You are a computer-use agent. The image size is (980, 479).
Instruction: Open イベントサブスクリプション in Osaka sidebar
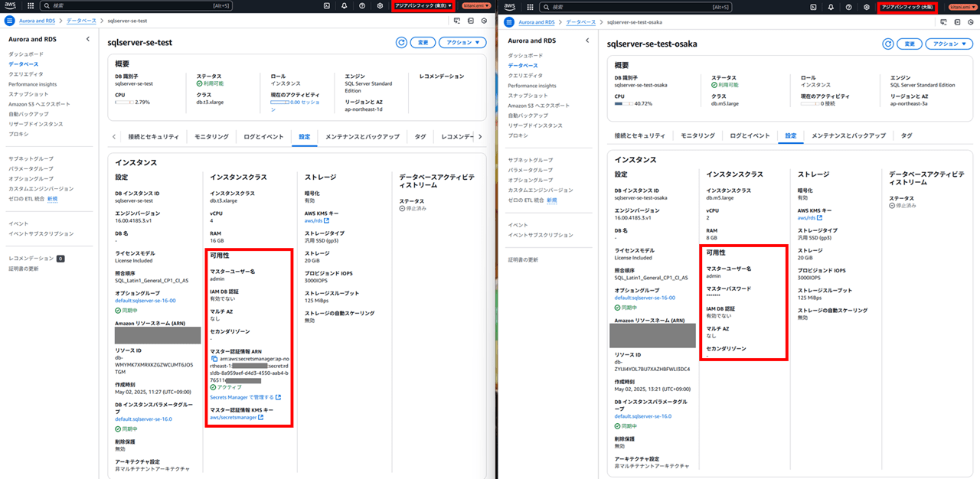pyautogui.click(x=541, y=235)
